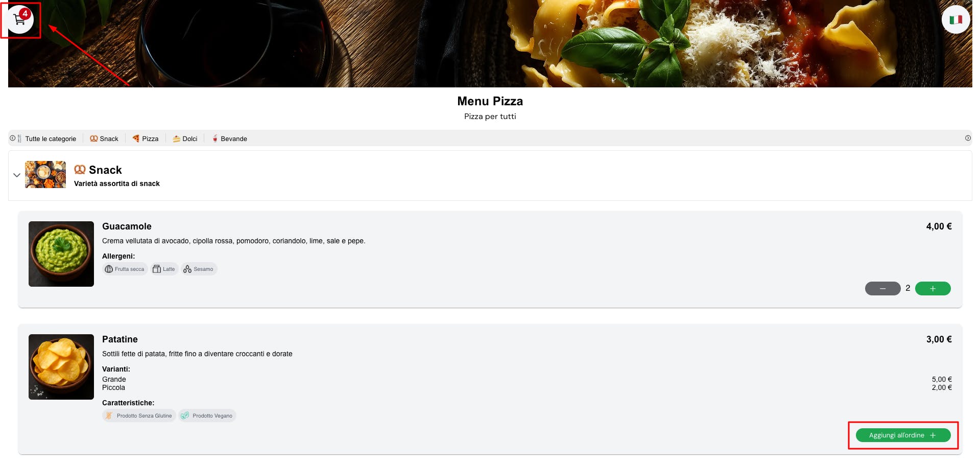The width and height of the screenshot is (980, 462).
Task: Open the shopping cart icon
Action: (x=20, y=19)
